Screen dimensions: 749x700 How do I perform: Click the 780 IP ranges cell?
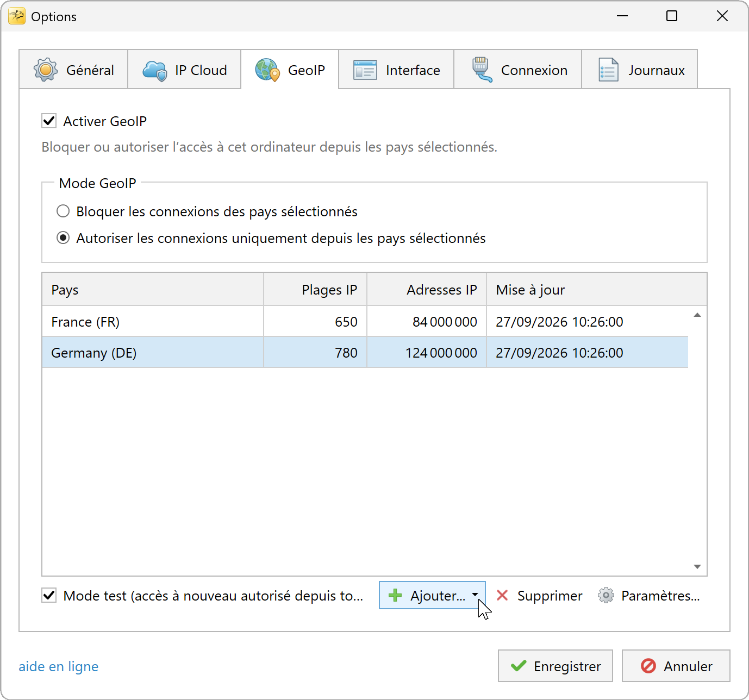click(315, 352)
